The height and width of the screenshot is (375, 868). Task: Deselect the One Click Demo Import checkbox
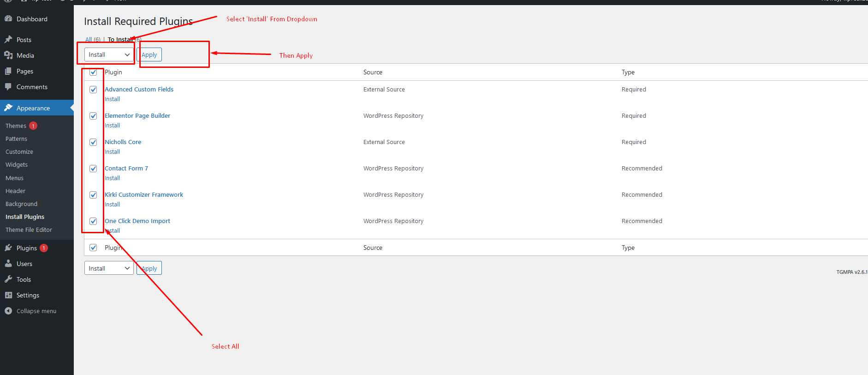(x=93, y=221)
